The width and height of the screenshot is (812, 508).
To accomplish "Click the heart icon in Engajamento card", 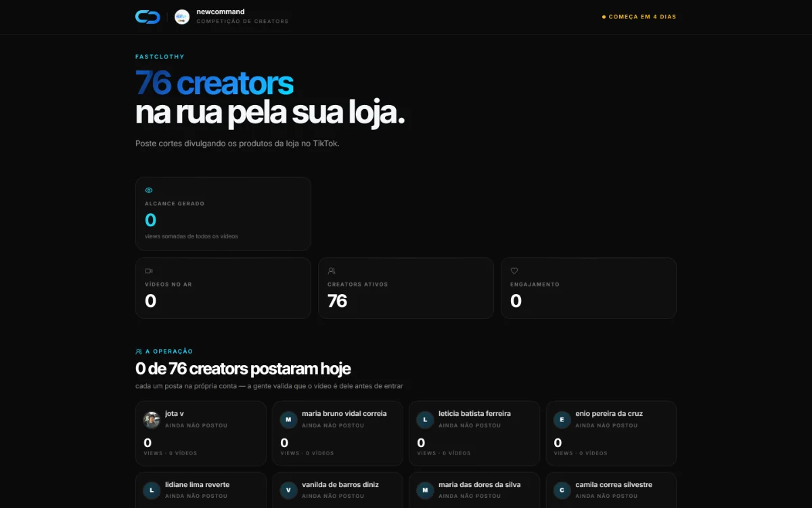I will pyautogui.click(x=514, y=271).
